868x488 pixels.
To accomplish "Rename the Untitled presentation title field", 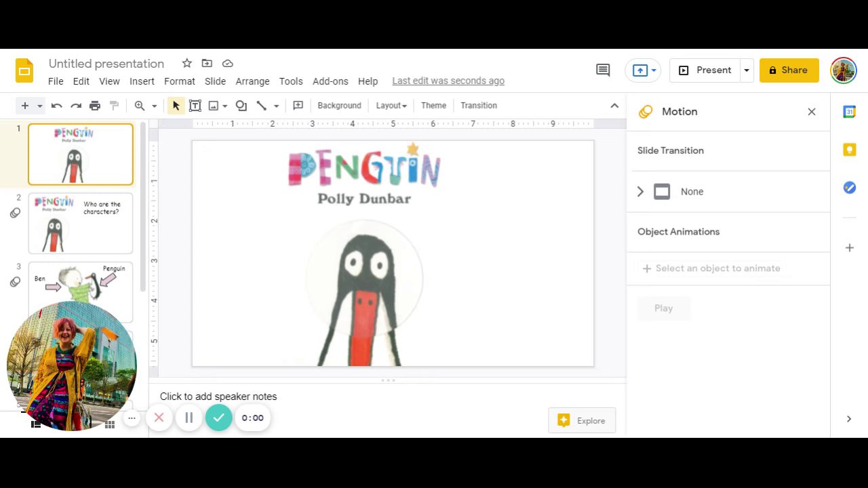I will pyautogui.click(x=106, y=64).
